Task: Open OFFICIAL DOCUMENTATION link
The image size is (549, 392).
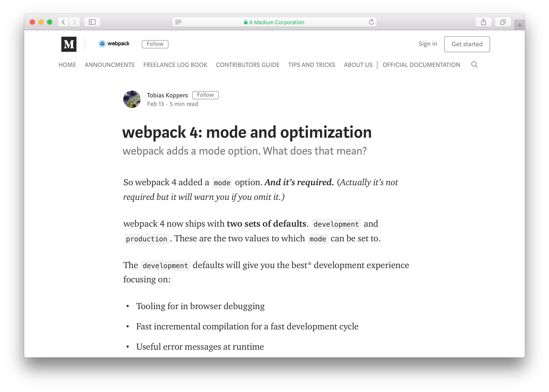Action: (x=421, y=65)
